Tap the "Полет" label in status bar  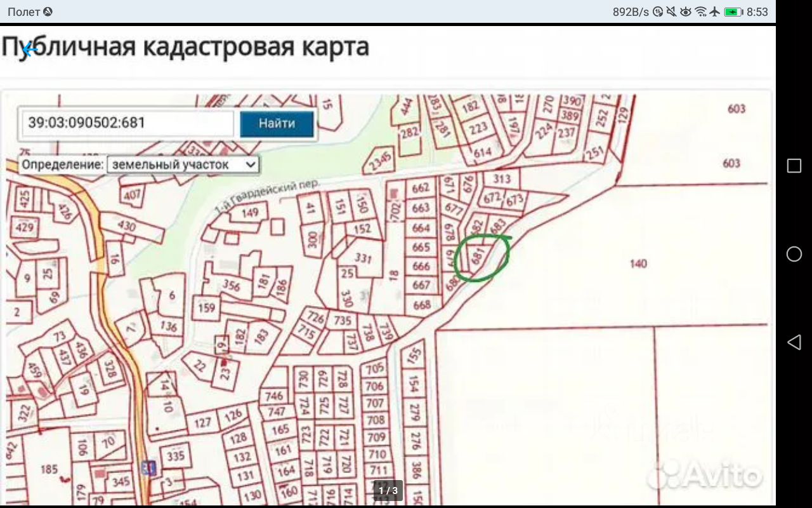[x=24, y=11]
